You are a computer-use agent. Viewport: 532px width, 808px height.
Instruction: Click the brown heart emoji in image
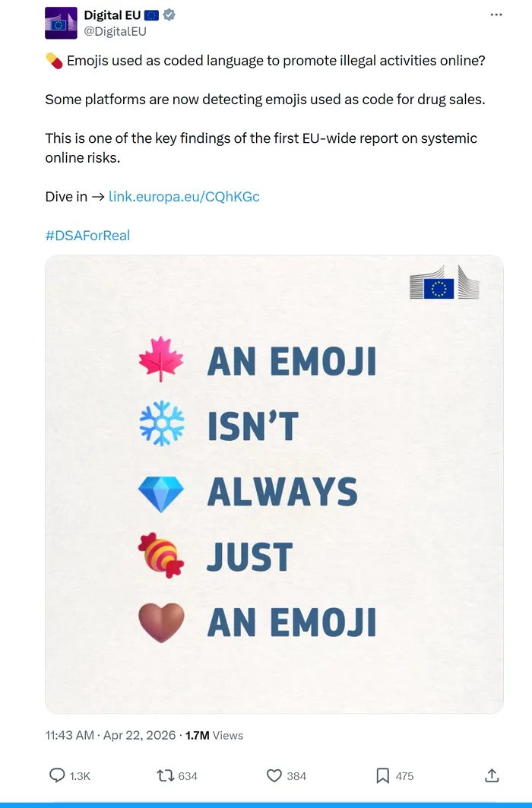(x=161, y=623)
